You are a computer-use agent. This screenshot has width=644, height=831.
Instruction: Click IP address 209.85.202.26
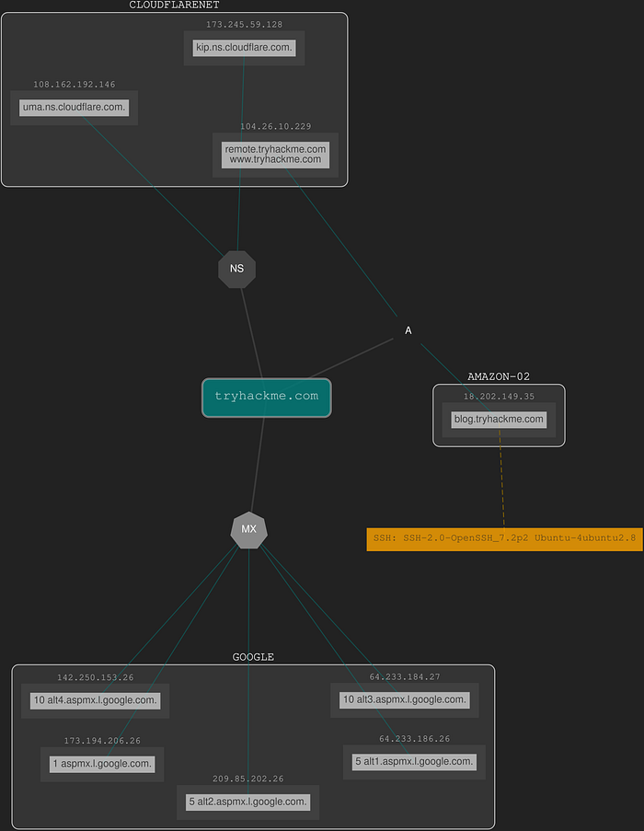(x=247, y=779)
